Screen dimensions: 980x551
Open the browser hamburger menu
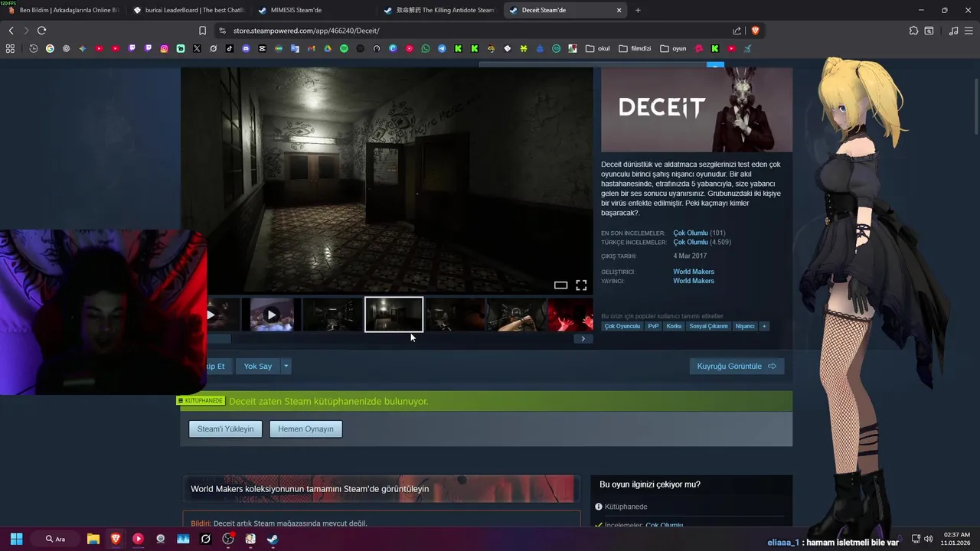coord(969,31)
